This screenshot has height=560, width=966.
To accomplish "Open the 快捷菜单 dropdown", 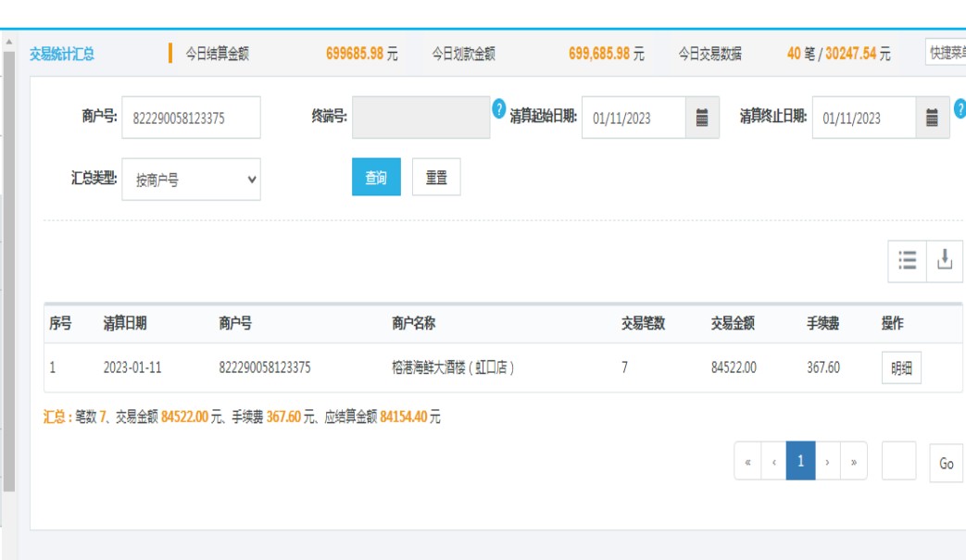I will click(x=945, y=53).
